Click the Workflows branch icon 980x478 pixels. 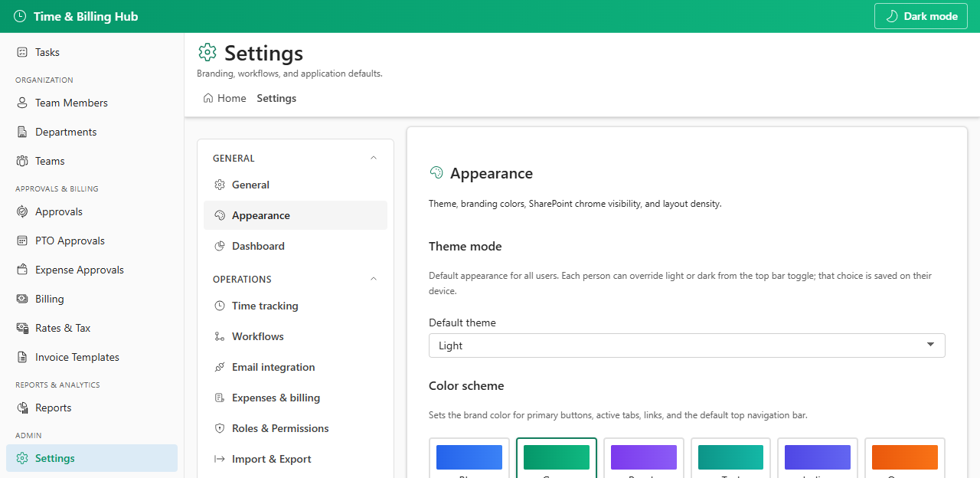click(x=220, y=336)
